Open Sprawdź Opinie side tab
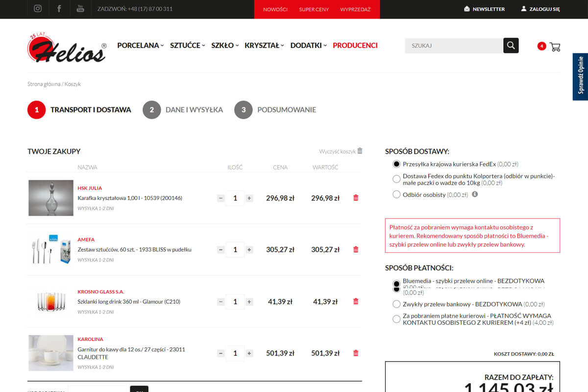588x392 pixels. 581,76
